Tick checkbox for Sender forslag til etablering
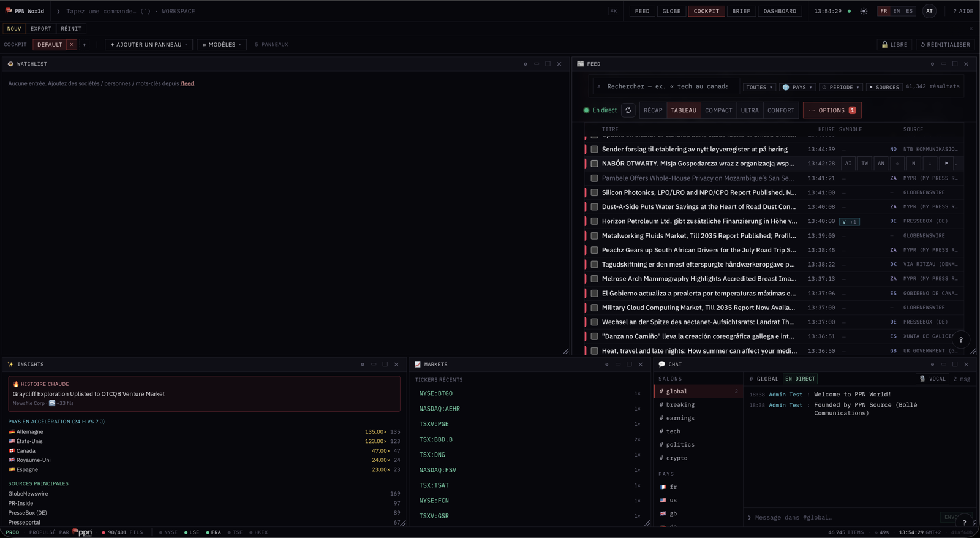This screenshot has height=538, width=980. tap(594, 150)
